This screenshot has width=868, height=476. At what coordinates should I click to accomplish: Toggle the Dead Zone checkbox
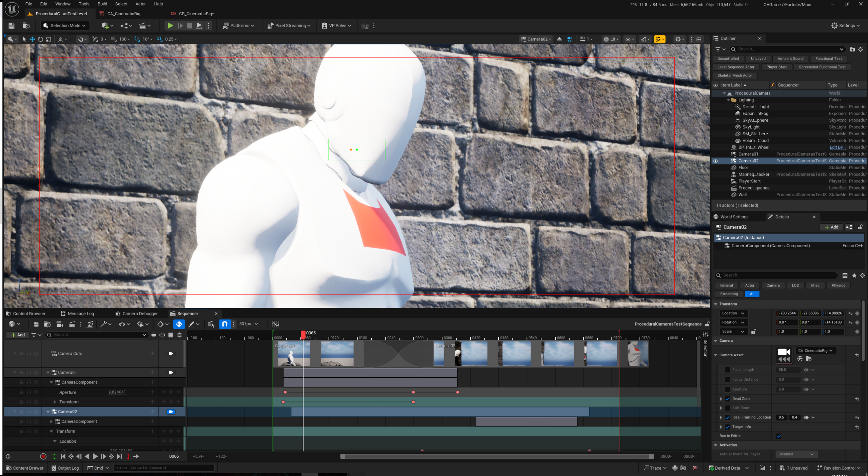pos(727,399)
